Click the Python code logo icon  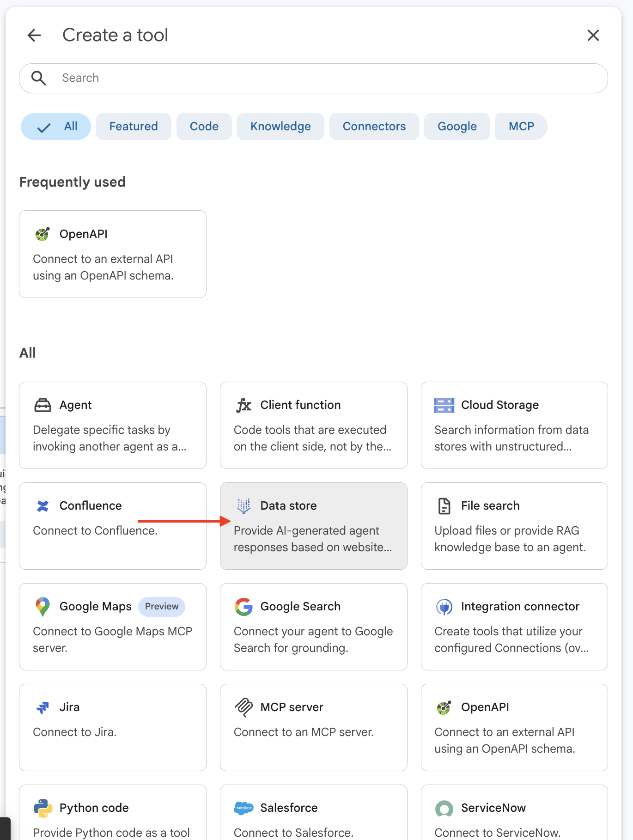pyautogui.click(x=43, y=808)
